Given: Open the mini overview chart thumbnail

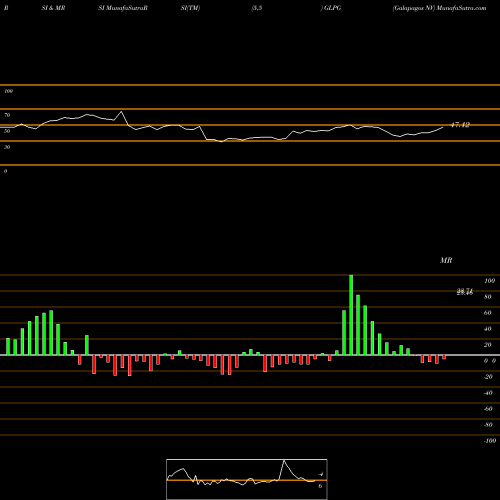Looking at the screenshot, I should tap(247, 479).
